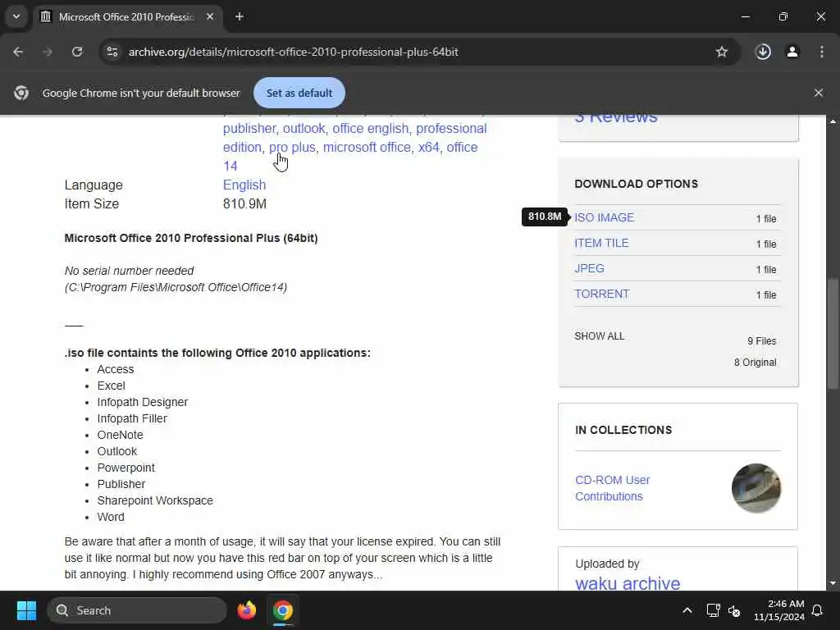Click the scrollbar up arrow
Screen dimensions: 840x630
pos(833,121)
